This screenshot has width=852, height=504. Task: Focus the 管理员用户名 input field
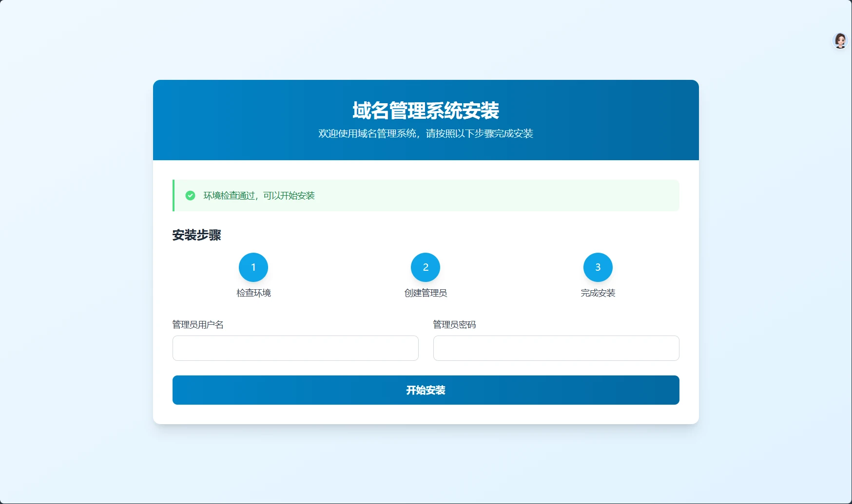pos(295,348)
